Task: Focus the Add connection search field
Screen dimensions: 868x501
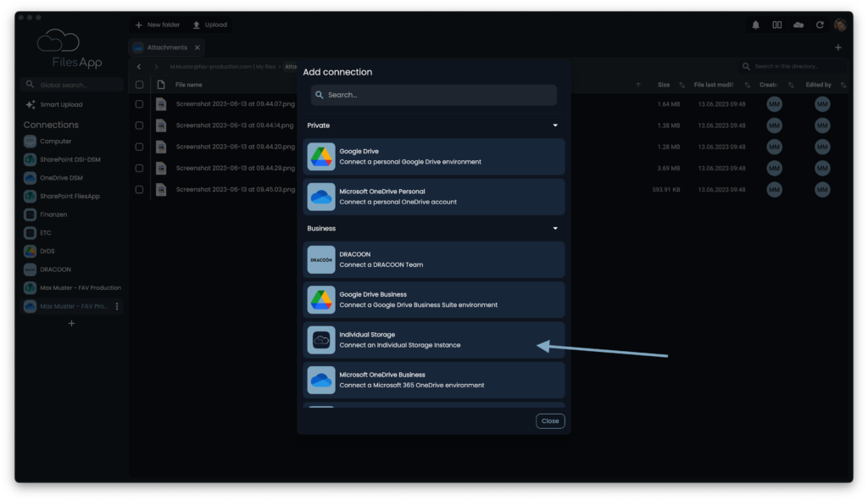Action: (x=434, y=95)
